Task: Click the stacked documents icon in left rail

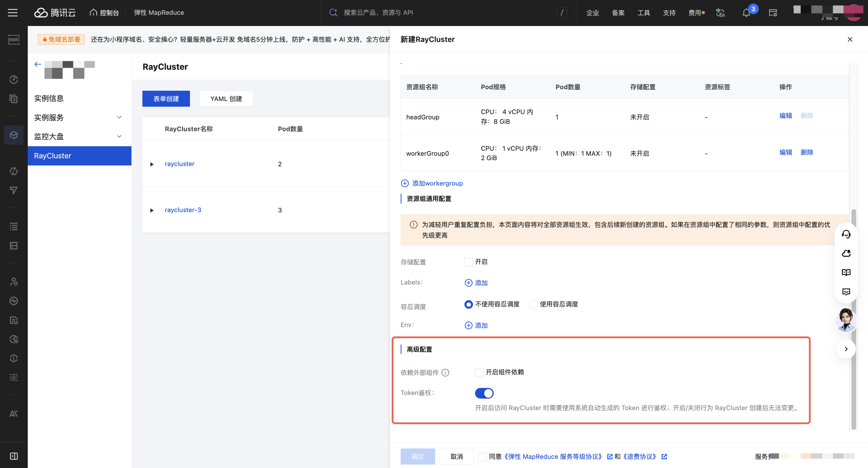Action: (14, 99)
